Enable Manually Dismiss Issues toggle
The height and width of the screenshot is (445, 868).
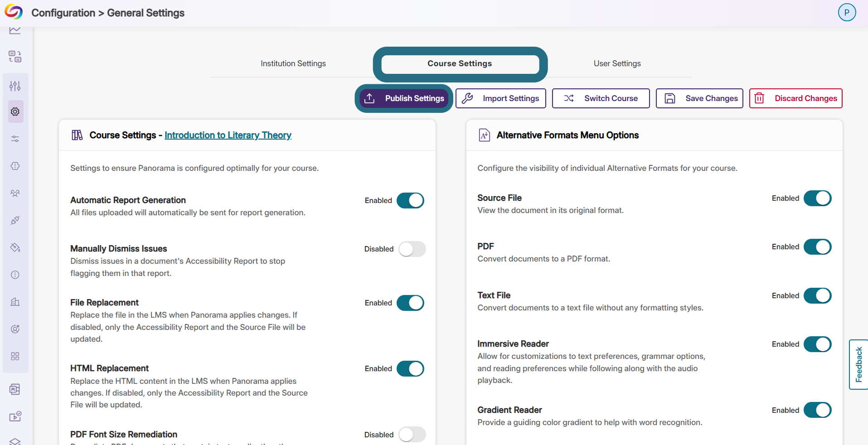pyautogui.click(x=412, y=249)
